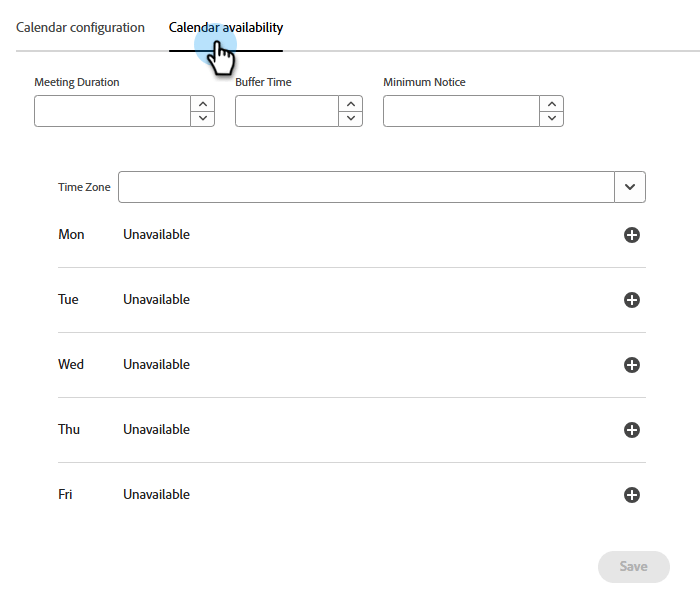This screenshot has height=600, width=700.
Task: Add availability slot for Tuesday
Action: point(631,300)
